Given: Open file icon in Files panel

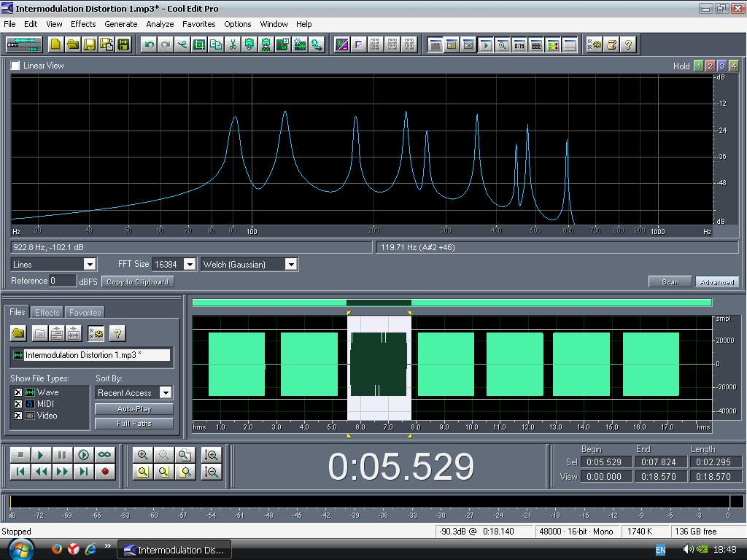Looking at the screenshot, I should pyautogui.click(x=18, y=332).
